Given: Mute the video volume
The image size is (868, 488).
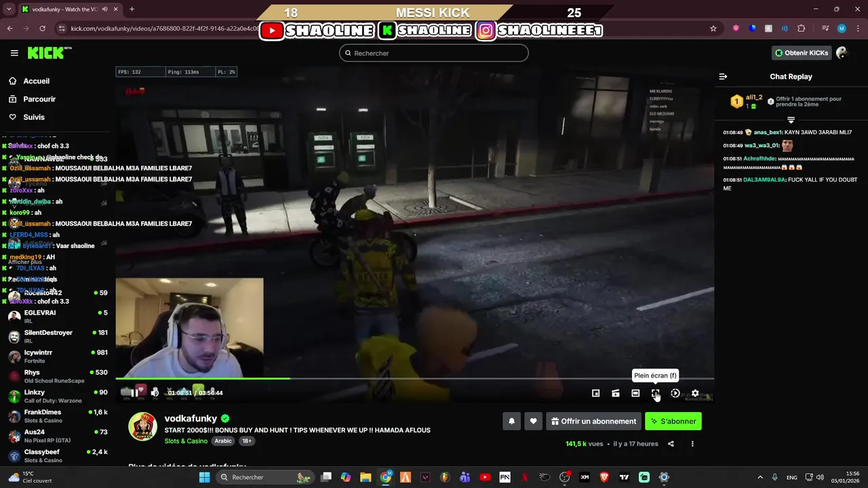Looking at the screenshot, I should click(x=155, y=392).
